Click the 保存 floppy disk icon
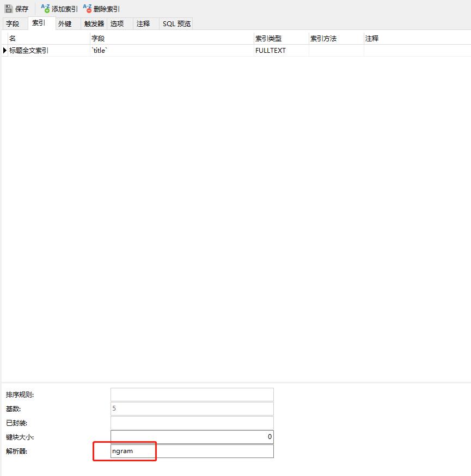 point(9,9)
